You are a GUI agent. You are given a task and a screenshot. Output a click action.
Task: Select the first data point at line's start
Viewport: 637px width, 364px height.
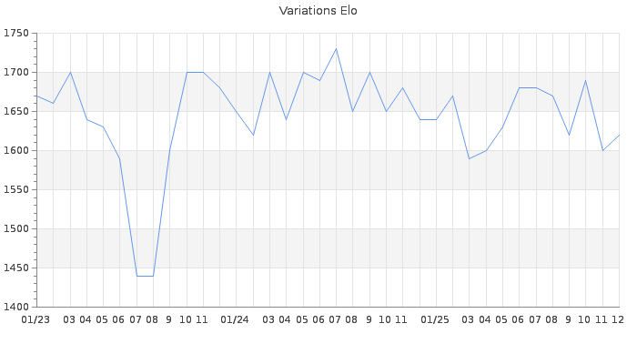tap(37, 96)
